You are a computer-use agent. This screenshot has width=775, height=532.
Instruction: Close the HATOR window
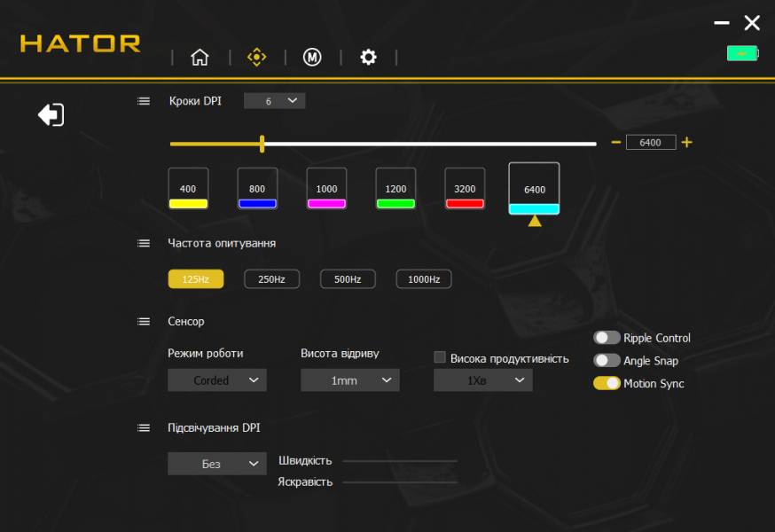click(752, 23)
